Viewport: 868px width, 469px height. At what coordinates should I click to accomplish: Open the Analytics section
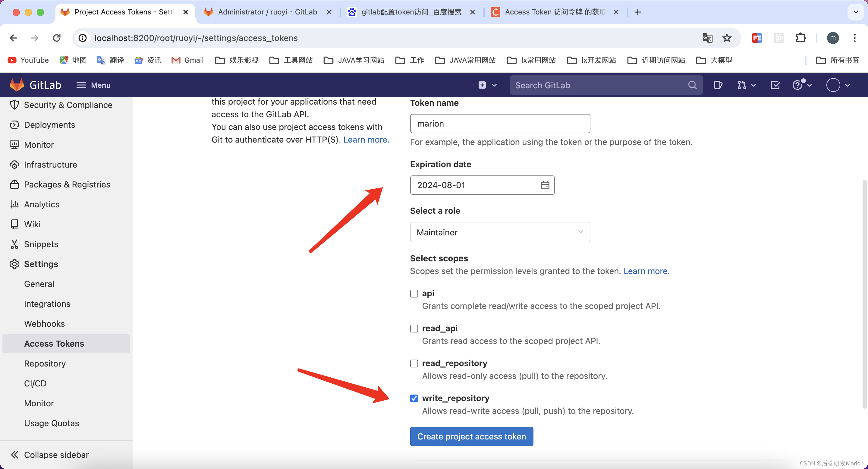click(x=42, y=204)
